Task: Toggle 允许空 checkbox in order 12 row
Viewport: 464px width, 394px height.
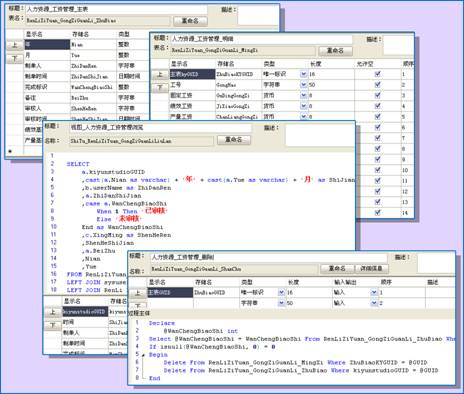Action: (x=377, y=191)
